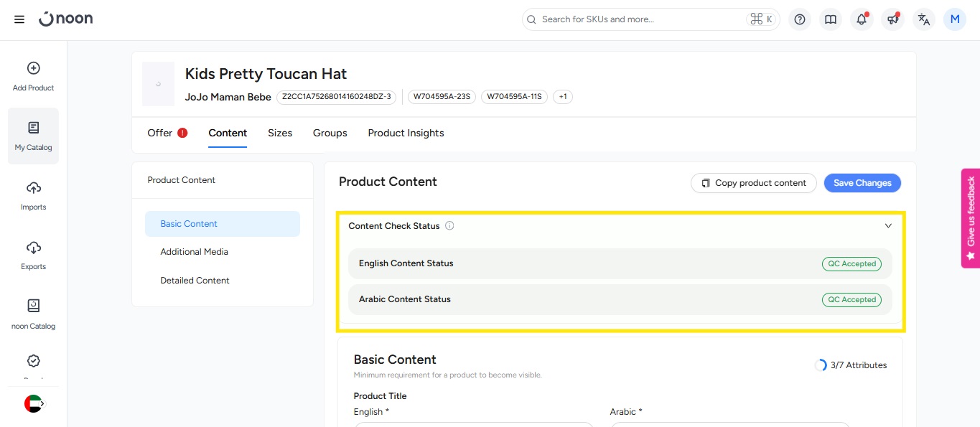Click the help question mark icon
980x427 pixels.
click(800, 19)
